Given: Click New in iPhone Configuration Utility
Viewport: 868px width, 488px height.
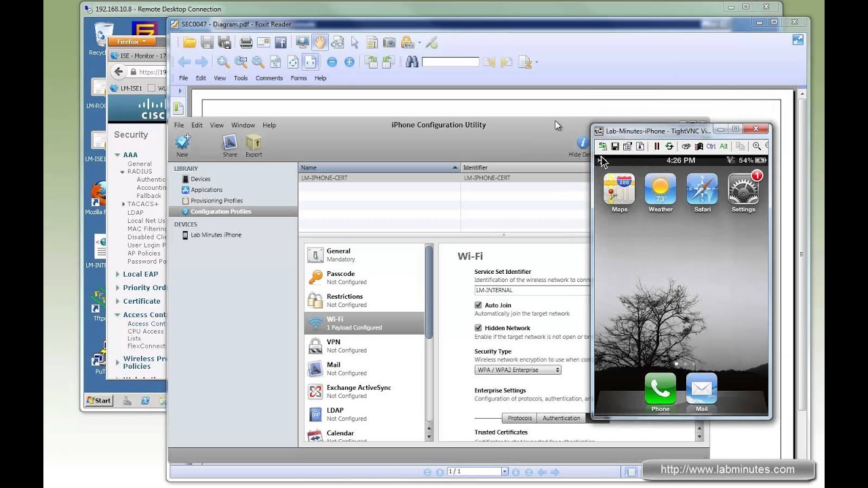Looking at the screenshot, I should coord(182,146).
